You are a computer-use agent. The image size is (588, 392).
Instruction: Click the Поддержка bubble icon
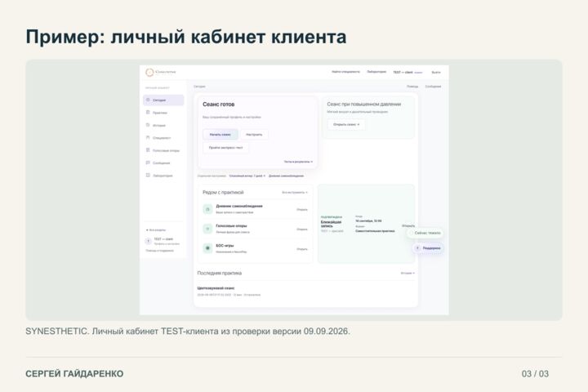click(418, 248)
